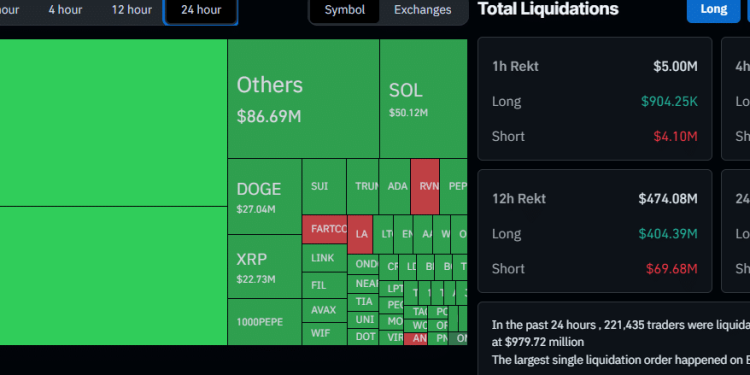Click the '$979.72 million' summary text

[x=543, y=342]
